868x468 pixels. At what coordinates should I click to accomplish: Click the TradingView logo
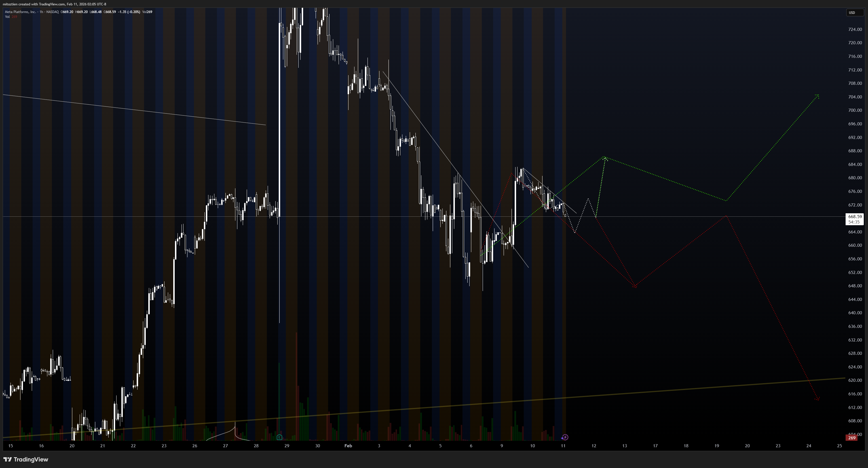26,459
